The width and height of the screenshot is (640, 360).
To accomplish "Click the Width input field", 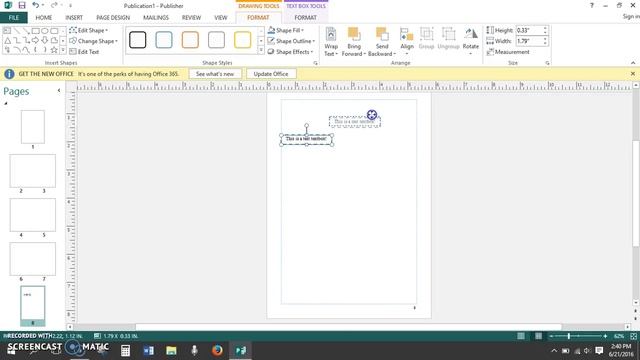I will [x=529, y=41].
